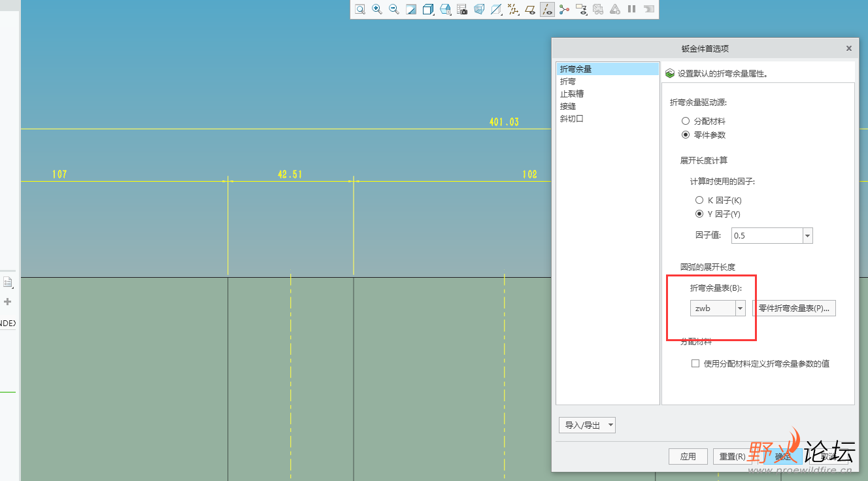Open the 因子值 dropdown arrow
The image size is (868, 481).
(x=807, y=236)
